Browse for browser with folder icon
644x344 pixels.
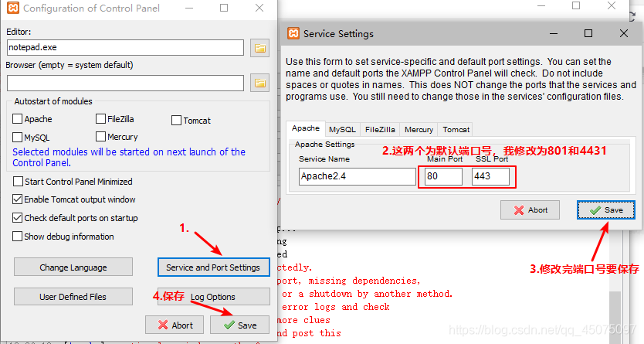point(260,83)
